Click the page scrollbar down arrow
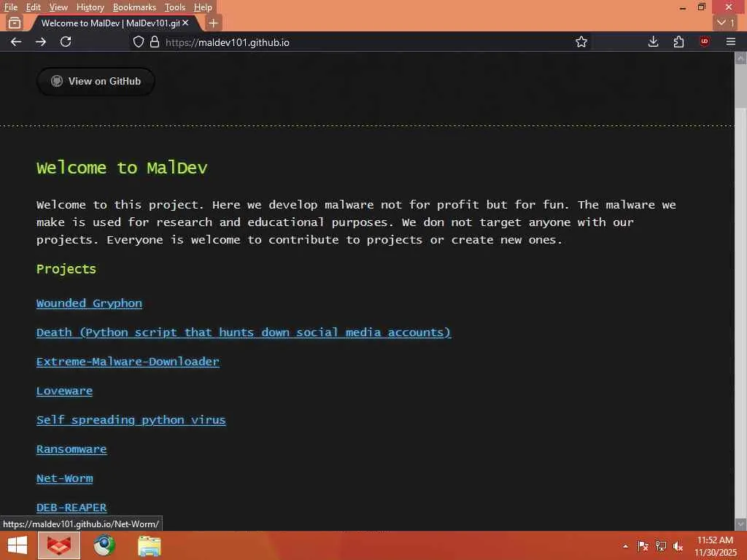 (740, 524)
